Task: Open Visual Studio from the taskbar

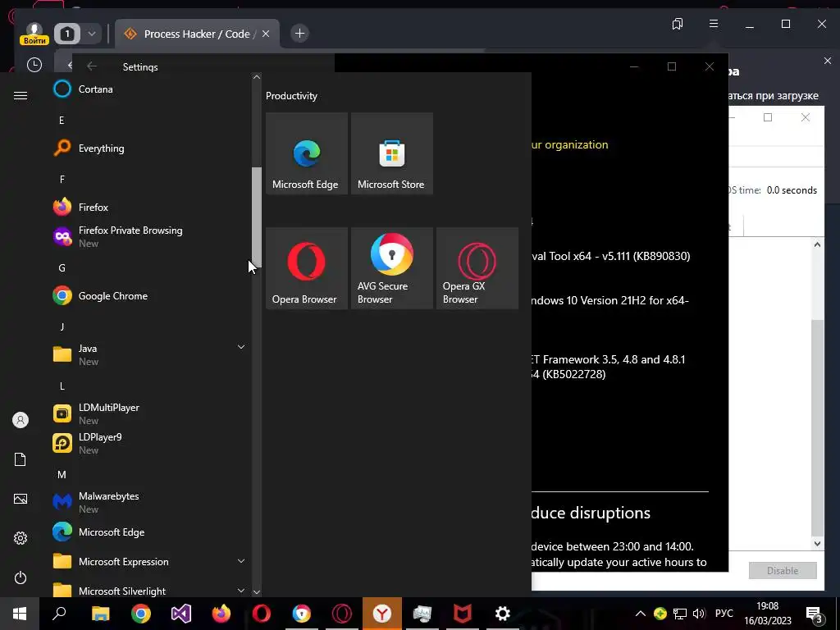Action: click(x=181, y=614)
